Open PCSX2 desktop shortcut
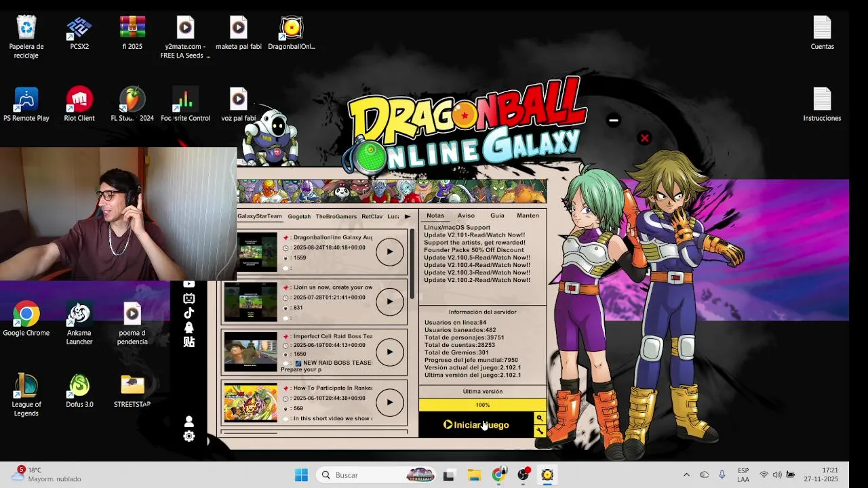This screenshot has width=868, height=488. [79, 34]
